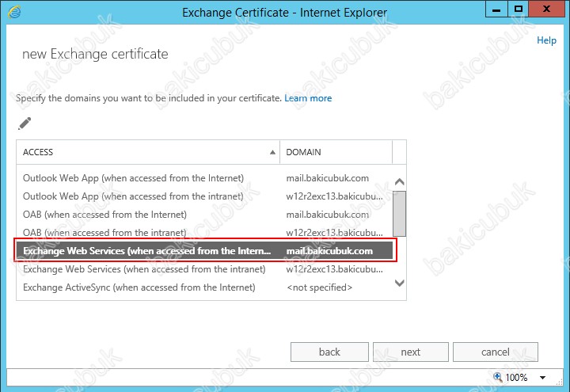Select Outlook Web App from the intranet row
The height and width of the screenshot is (392, 570).
204,196
